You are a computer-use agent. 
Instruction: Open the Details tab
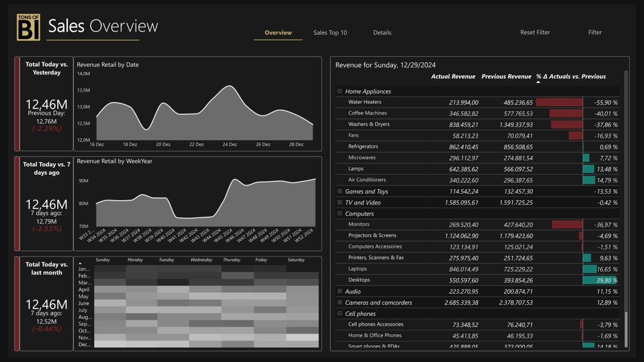382,33
